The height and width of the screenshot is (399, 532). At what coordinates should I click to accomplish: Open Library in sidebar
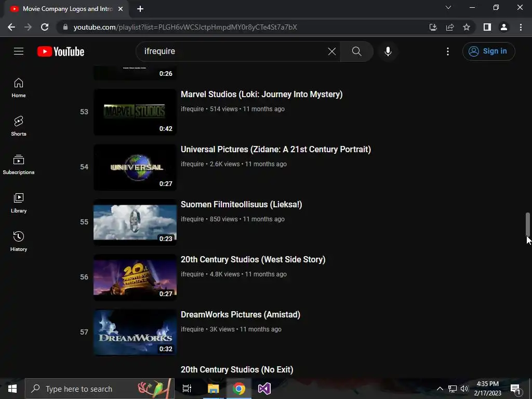[19, 203]
